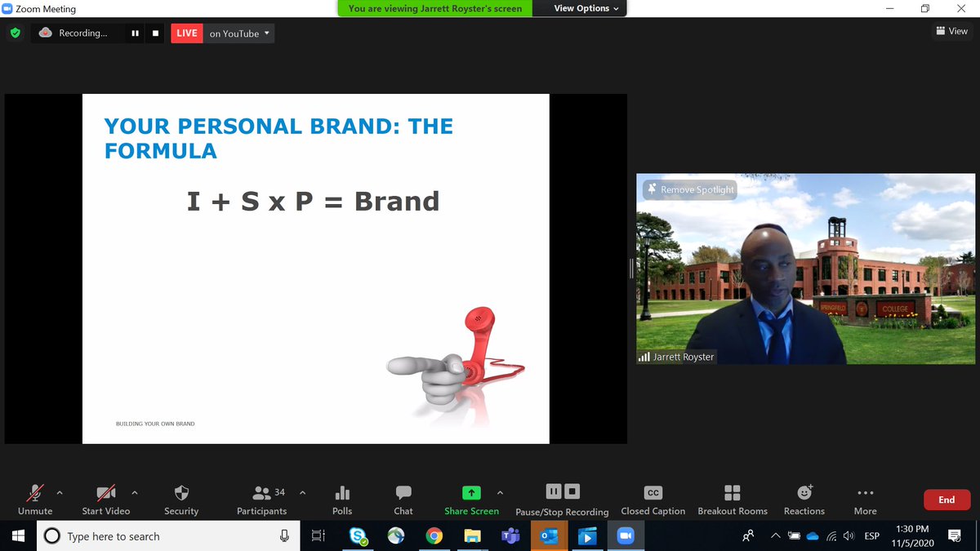The height and width of the screenshot is (551, 980).
Task: Open Breakout Rooms
Action: [x=733, y=500]
